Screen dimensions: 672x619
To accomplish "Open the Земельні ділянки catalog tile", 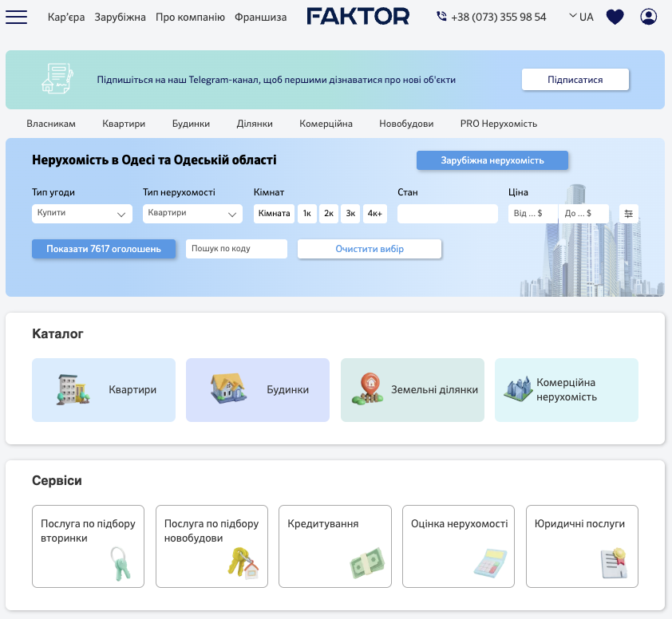I will pos(413,390).
